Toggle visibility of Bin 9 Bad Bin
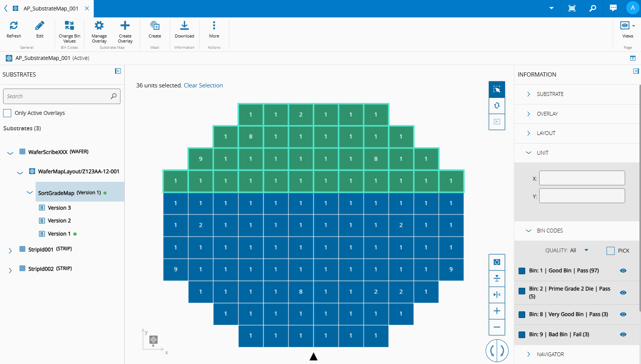This screenshot has height=364, width=641. pyautogui.click(x=623, y=335)
